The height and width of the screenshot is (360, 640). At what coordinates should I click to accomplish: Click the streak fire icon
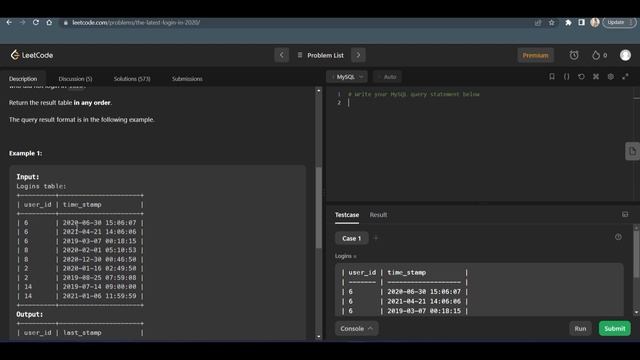click(596, 55)
